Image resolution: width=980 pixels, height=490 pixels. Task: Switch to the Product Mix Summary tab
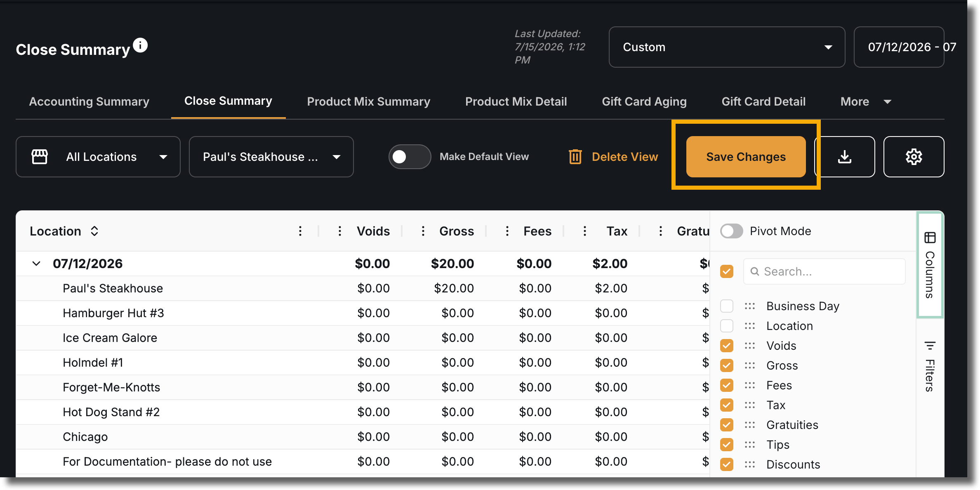tap(369, 101)
